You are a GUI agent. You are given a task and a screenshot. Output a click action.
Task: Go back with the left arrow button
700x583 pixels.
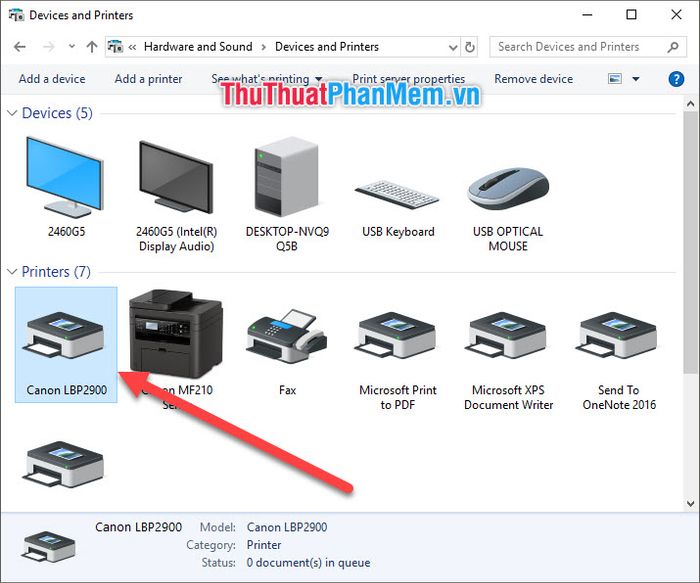(20, 47)
